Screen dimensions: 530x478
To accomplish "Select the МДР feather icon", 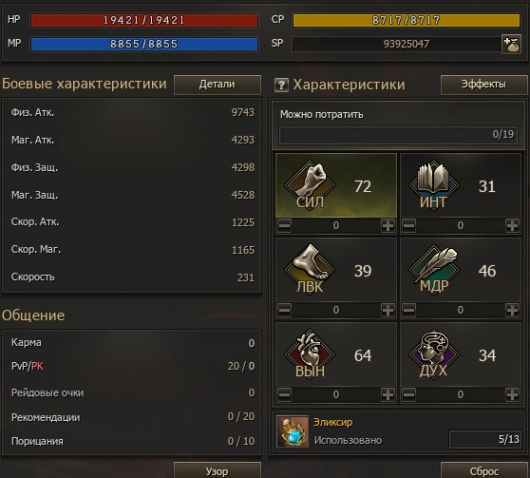I will coord(434,269).
